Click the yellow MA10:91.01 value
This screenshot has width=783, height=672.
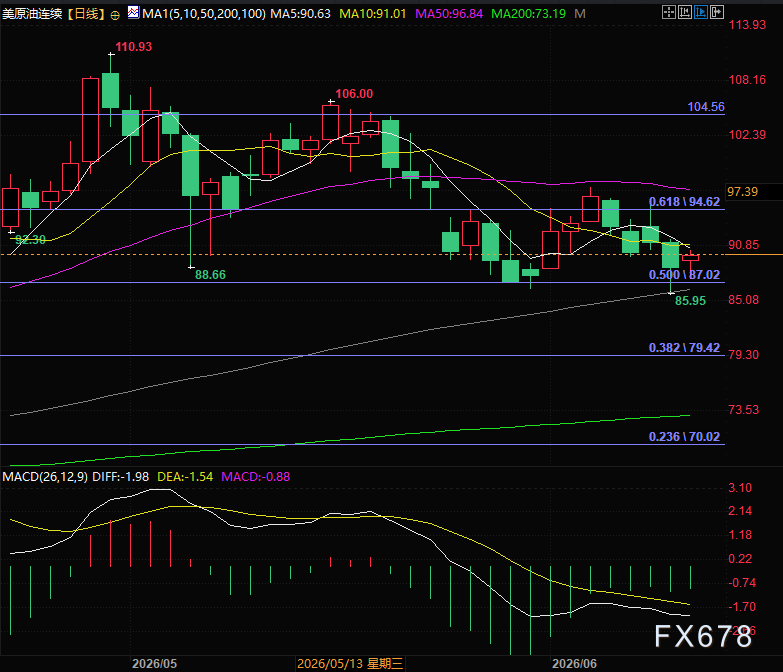click(x=373, y=14)
